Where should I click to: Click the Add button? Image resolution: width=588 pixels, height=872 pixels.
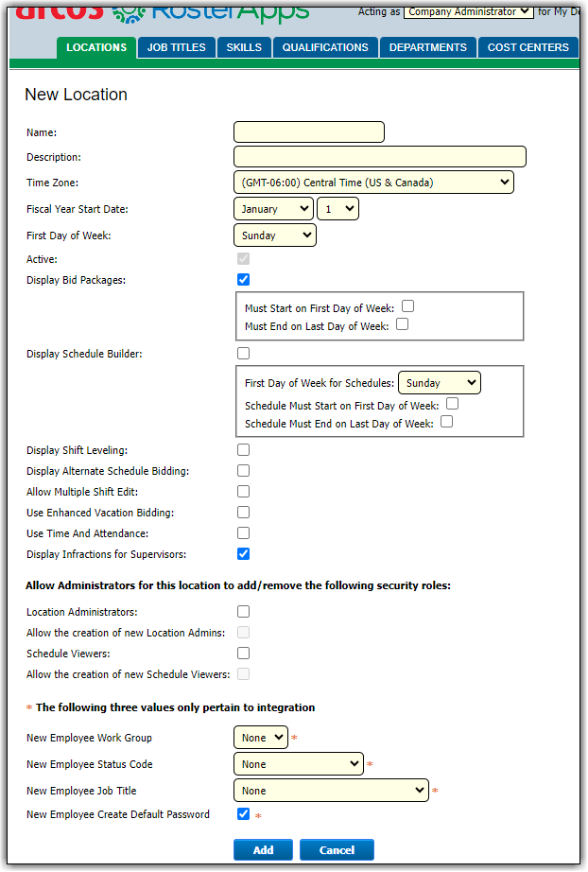coord(263,849)
